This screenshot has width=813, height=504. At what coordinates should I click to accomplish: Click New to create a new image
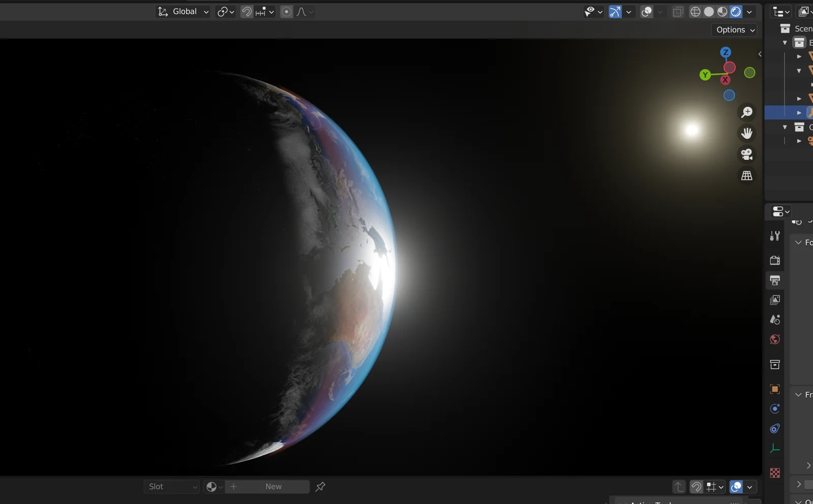[x=273, y=486]
